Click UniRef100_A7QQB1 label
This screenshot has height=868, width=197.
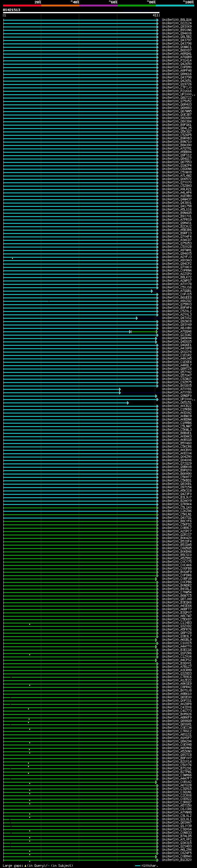tap(176, 291)
